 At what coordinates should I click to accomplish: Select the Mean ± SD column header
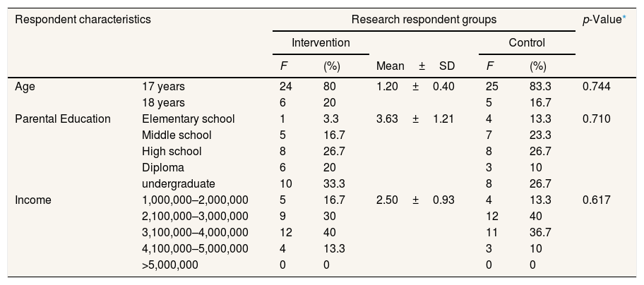(415, 67)
